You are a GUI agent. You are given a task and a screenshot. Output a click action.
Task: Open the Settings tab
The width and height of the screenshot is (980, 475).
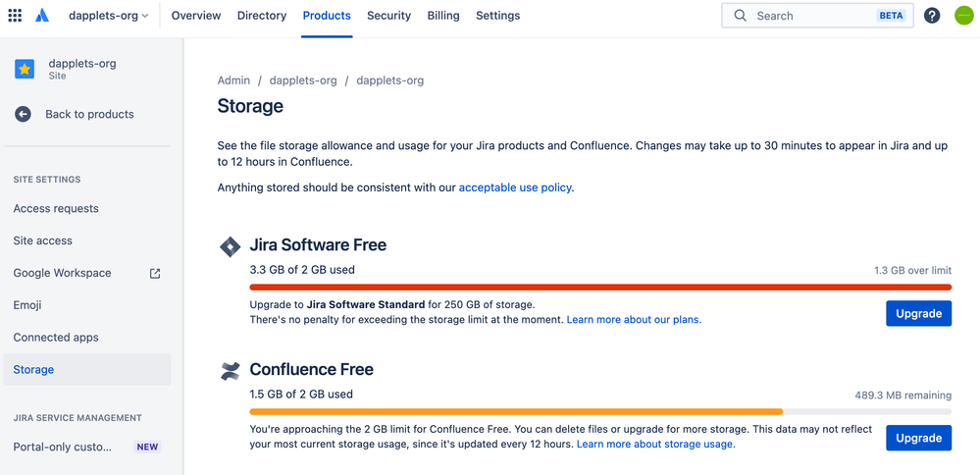[x=497, y=16]
